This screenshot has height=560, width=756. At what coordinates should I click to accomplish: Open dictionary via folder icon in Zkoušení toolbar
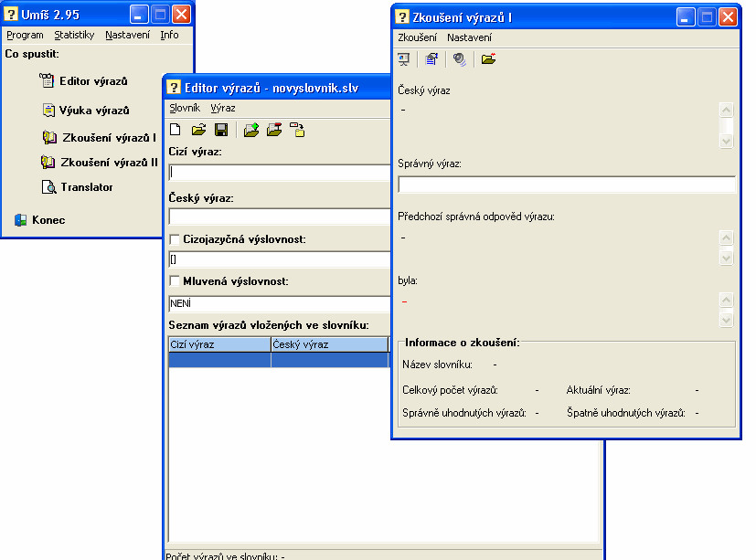pyautogui.click(x=488, y=58)
